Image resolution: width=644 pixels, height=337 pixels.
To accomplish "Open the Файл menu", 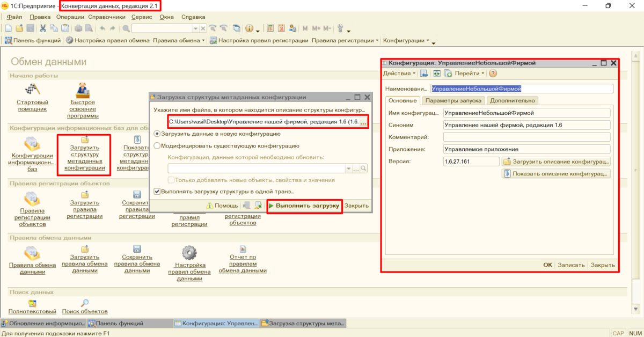I will point(14,17).
